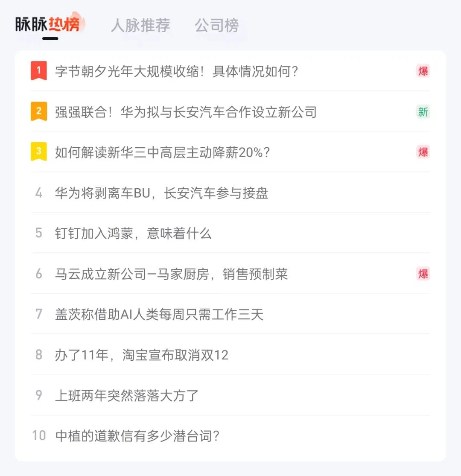Select the 上班两年突然落落大方了 topic
The width and height of the screenshot is (461, 476).
tap(127, 396)
